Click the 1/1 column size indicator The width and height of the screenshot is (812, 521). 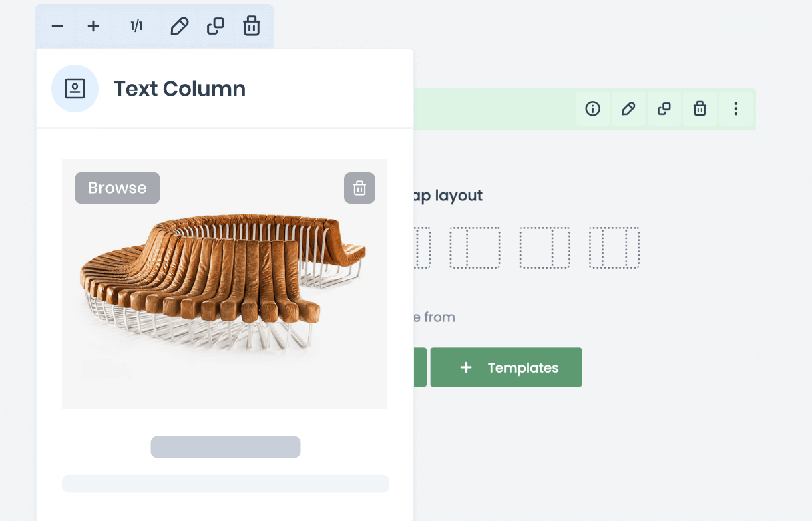136,27
